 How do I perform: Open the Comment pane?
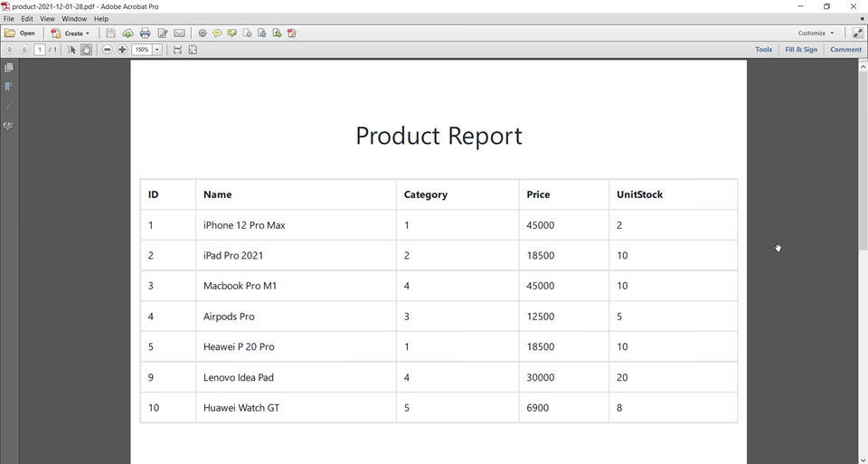(x=846, y=50)
